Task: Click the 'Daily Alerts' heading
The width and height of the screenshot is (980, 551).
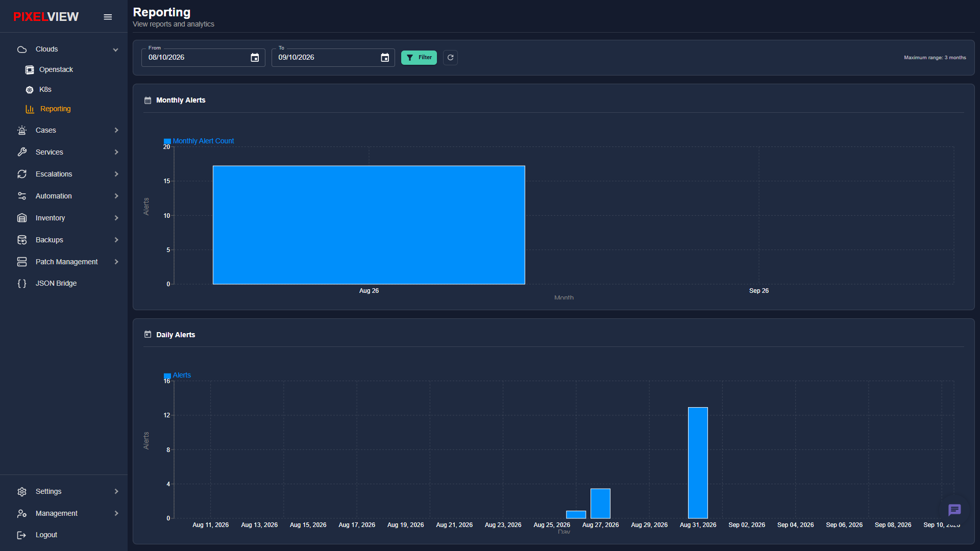Action: pyautogui.click(x=176, y=335)
